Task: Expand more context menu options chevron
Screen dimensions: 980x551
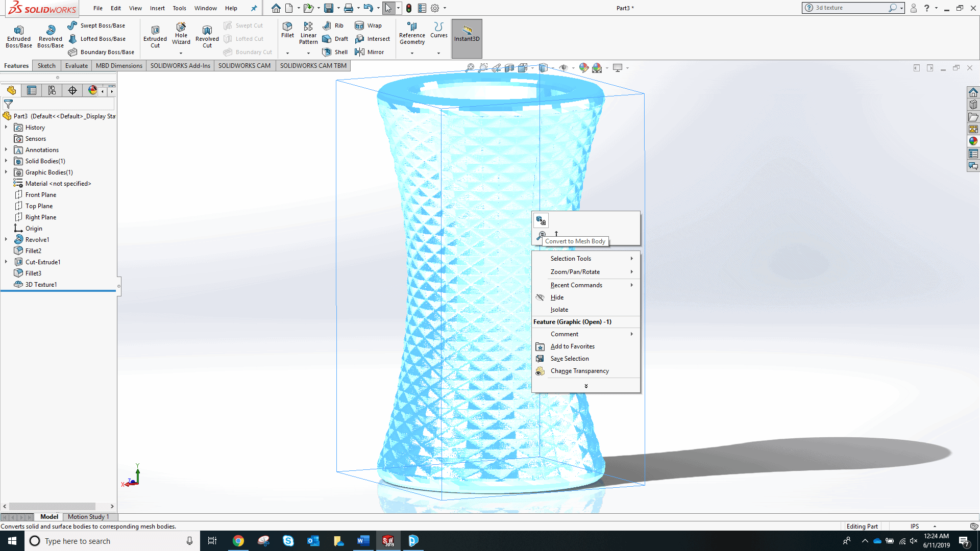Action: (586, 386)
